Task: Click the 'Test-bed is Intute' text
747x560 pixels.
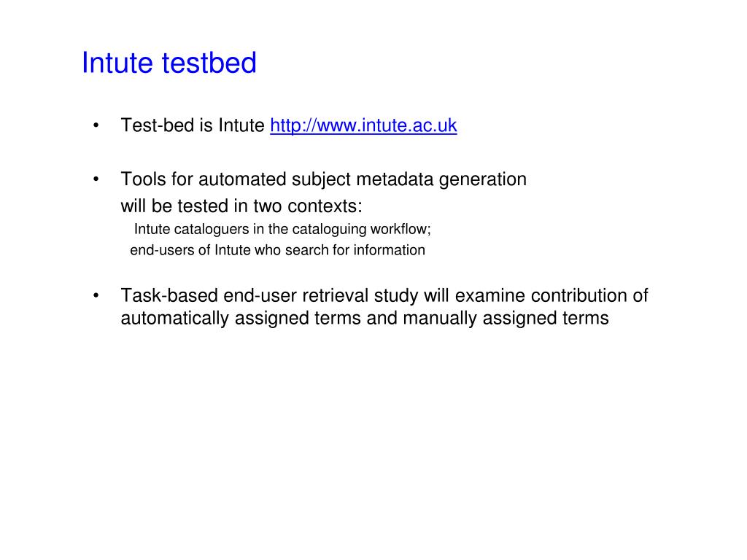Action: (x=193, y=125)
